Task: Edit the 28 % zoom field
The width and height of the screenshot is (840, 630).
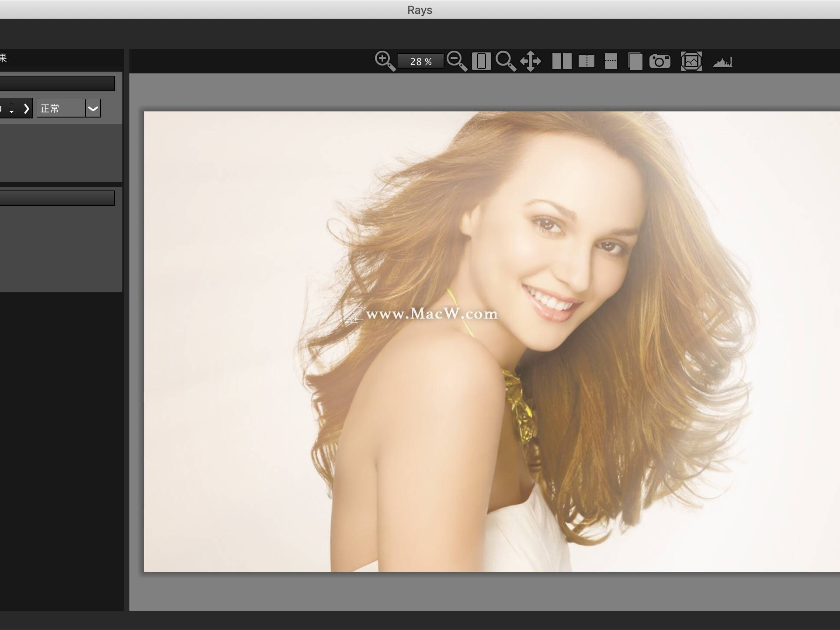Action: 420,62
